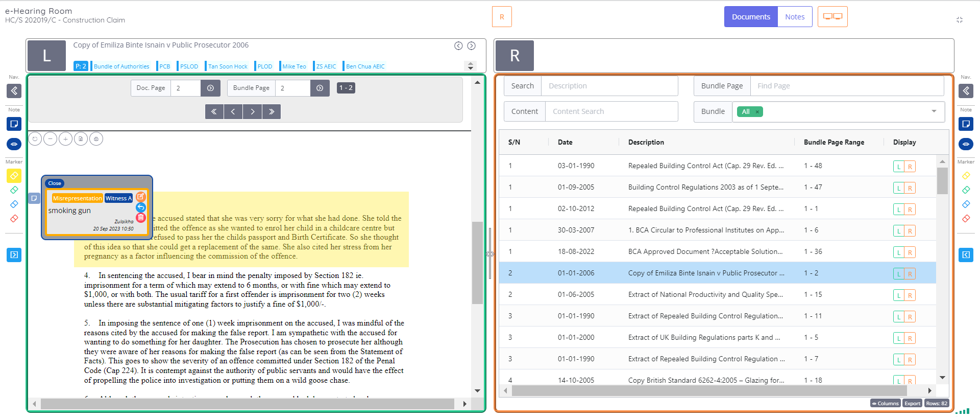
Task: Edit the 'smoking gun' note via pencil icon
Action: (x=141, y=197)
